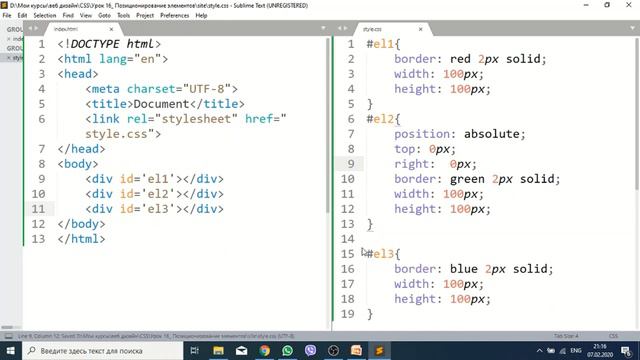The height and width of the screenshot is (360, 640).
Task: Click 'position: absolute;' line
Action: click(x=460, y=134)
